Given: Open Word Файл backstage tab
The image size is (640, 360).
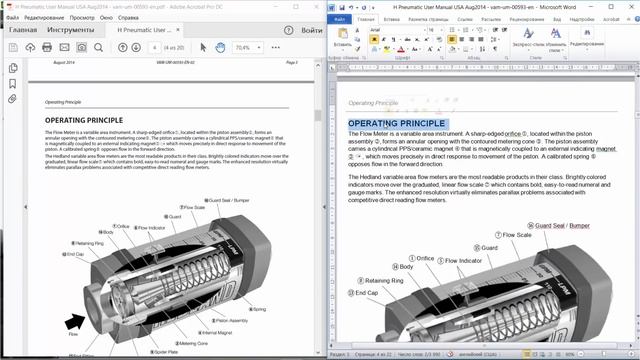Looking at the screenshot, I should click(x=339, y=19).
